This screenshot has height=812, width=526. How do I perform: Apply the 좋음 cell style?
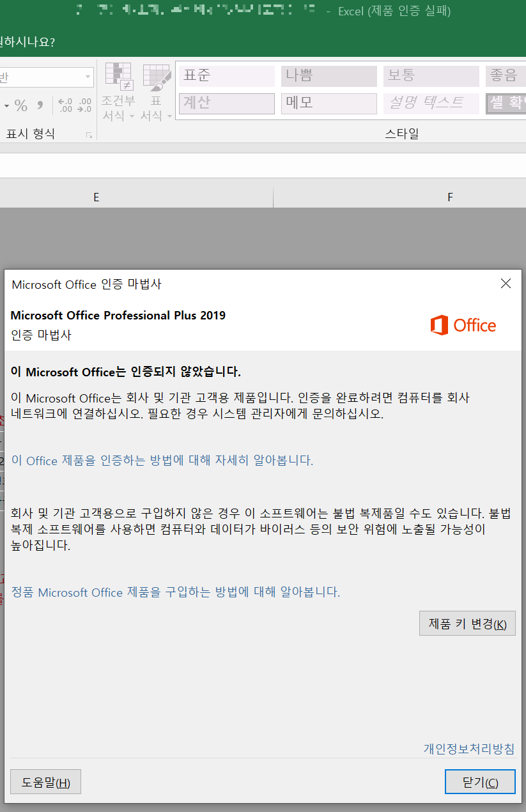[x=506, y=76]
